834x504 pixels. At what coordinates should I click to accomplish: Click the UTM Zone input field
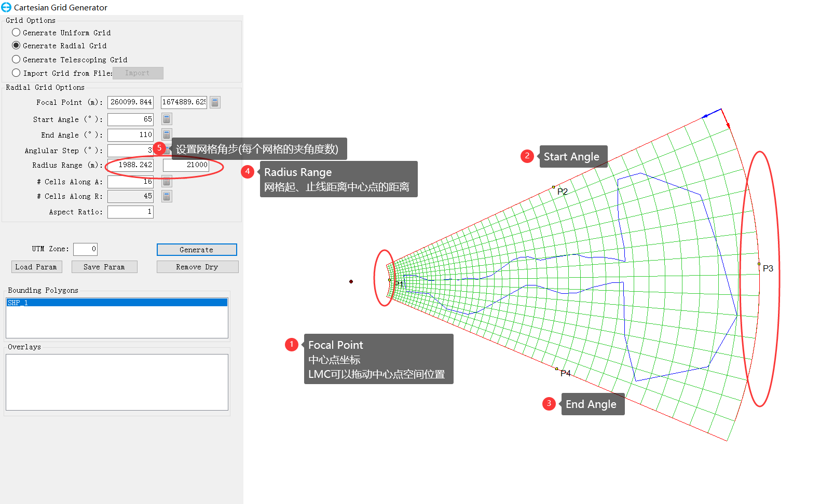(85, 249)
